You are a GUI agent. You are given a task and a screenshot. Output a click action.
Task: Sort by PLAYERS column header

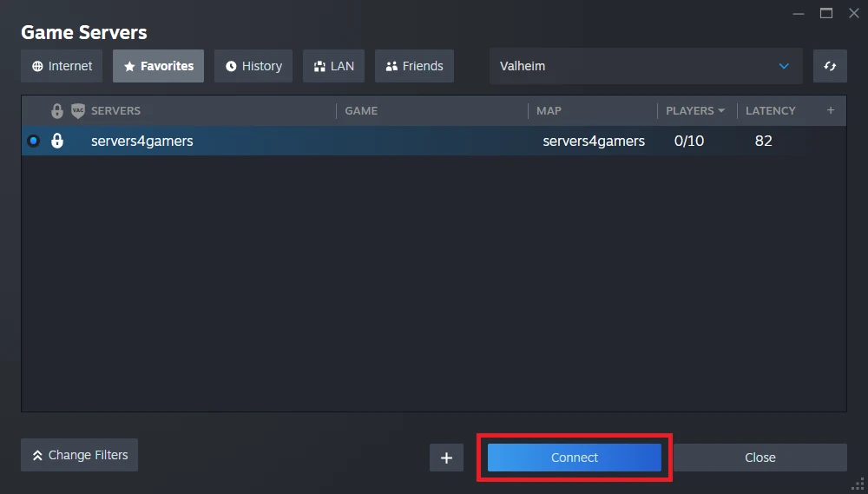(695, 111)
